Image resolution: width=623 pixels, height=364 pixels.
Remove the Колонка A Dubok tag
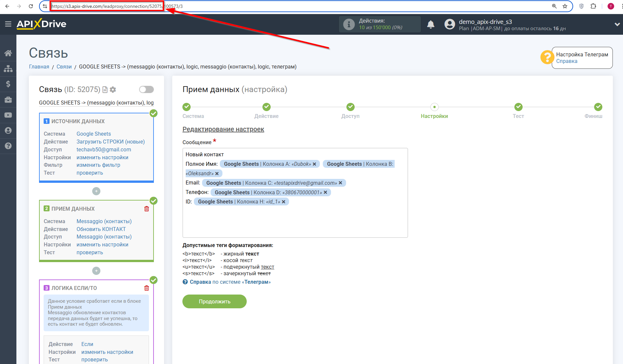(314, 164)
